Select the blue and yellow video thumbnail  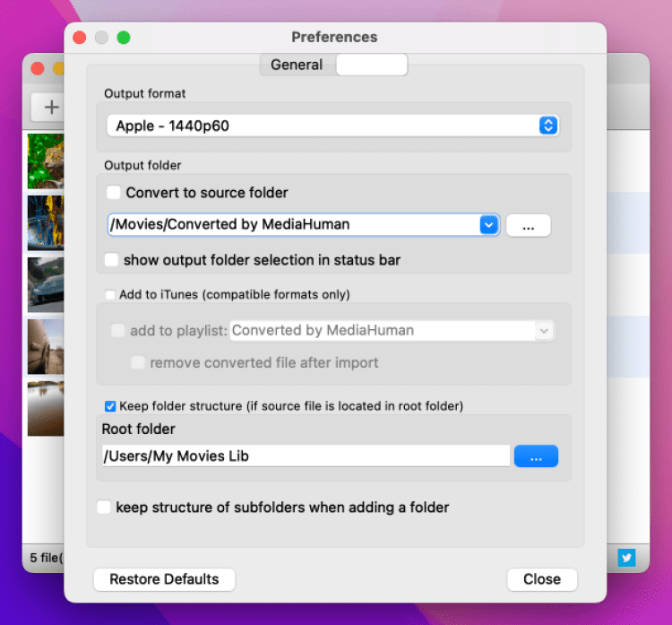[x=46, y=223]
